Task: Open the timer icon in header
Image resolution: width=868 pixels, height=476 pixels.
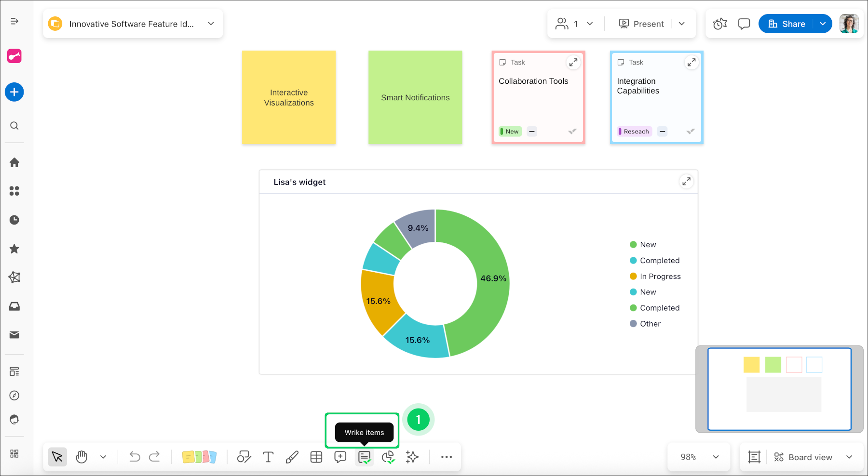Action: tap(720, 24)
